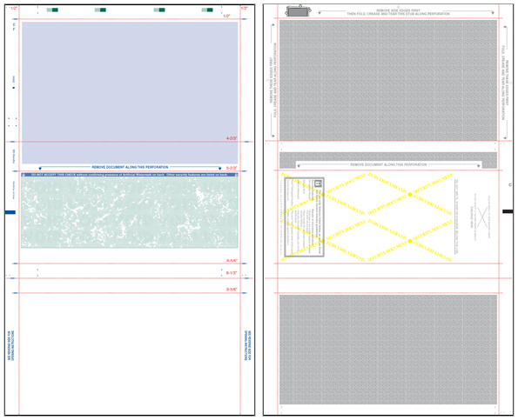
Task: Click the blue DO NOT ACCEPT THIS CHECK banner
Action: (130, 175)
